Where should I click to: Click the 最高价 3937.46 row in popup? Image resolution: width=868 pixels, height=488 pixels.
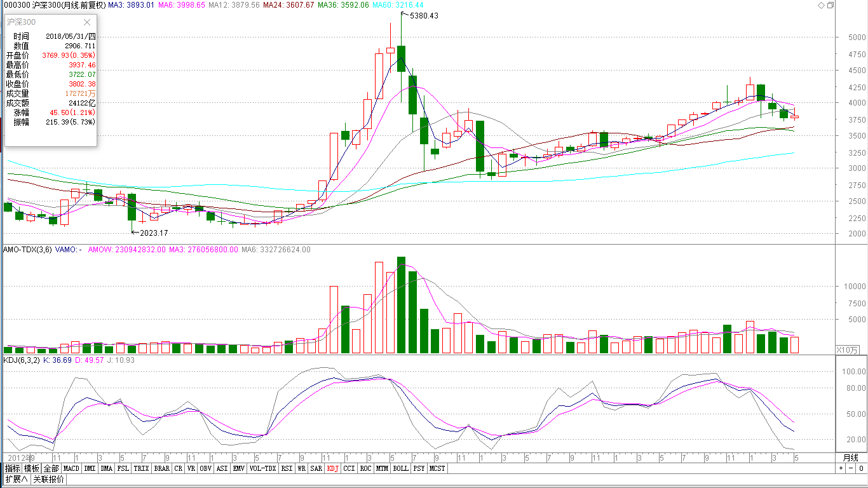click(51, 65)
